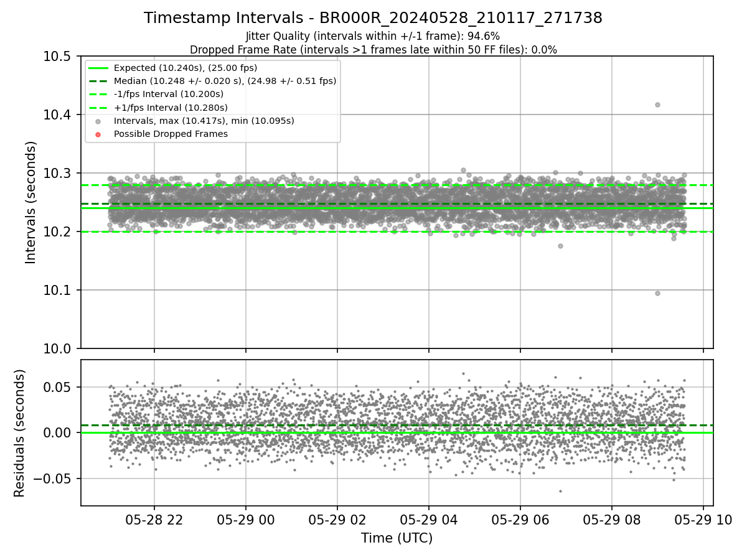Click the '05-29 06' time tick label
This screenshot has height=560, width=747.
coord(520,521)
